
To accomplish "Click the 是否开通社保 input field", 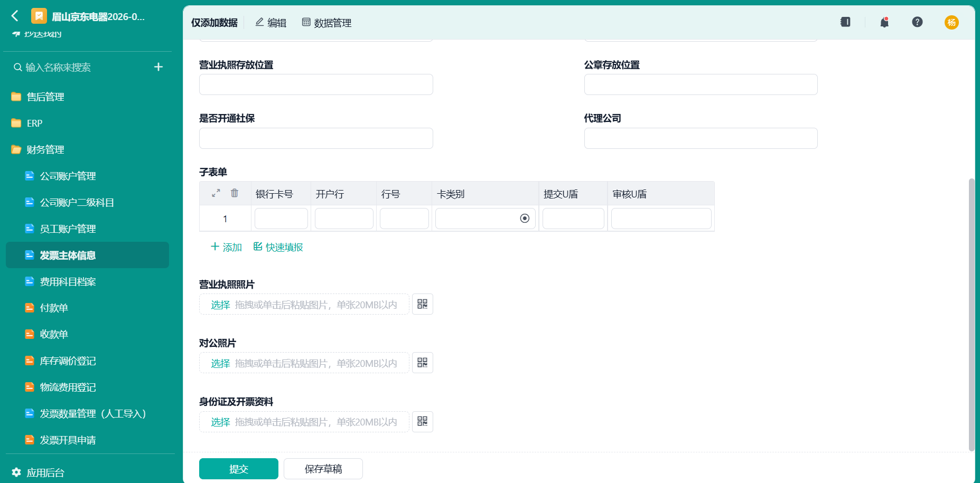I will [316, 138].
